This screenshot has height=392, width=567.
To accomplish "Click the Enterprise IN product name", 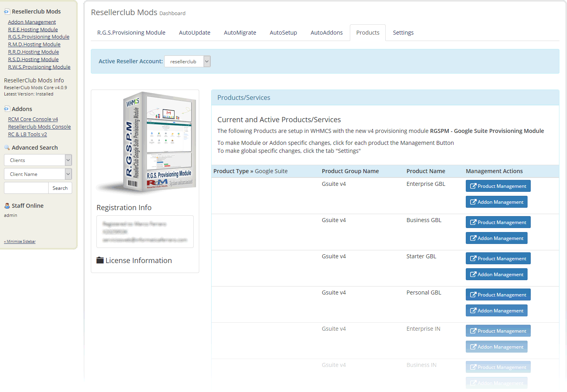I will click(423, 329).
